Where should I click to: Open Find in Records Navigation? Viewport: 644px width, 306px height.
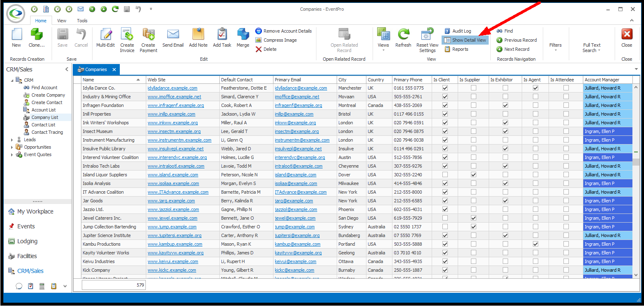click(x=504, y=31)
